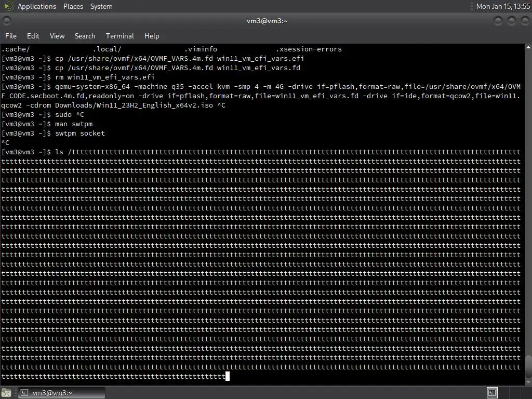
Task: Open the Applications menu
Action: [x=37, y=6]
